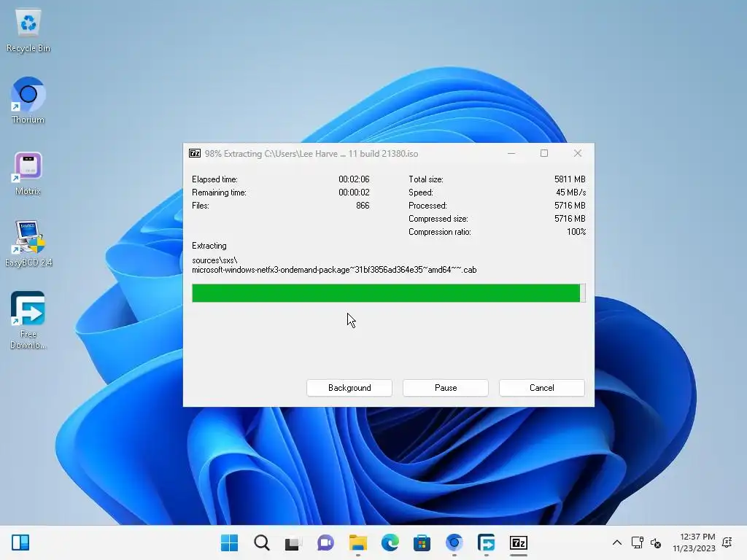Show hidden system tray icons
This screenshot has width=747, height=560.
pos(617,542)
